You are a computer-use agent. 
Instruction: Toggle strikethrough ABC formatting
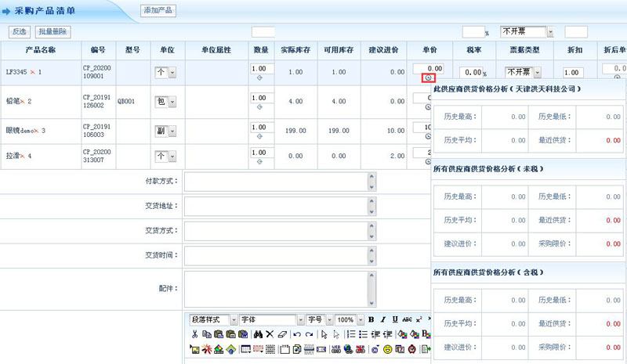pos(406,320)
